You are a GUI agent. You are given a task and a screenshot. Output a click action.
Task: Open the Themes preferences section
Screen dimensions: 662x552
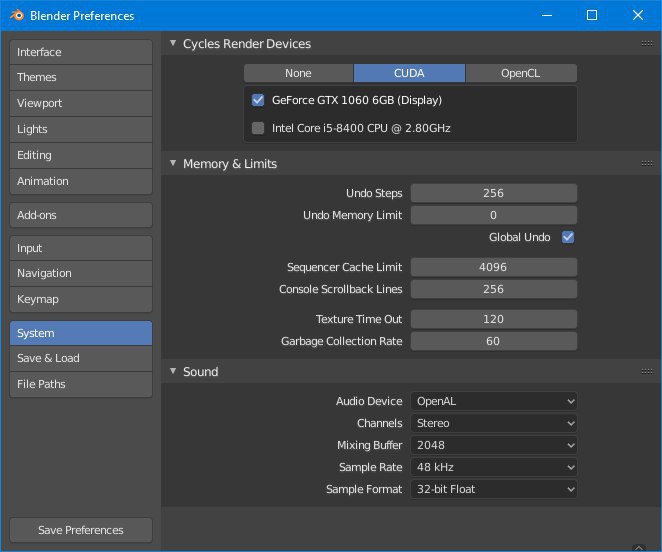click(x=81, y=77)
